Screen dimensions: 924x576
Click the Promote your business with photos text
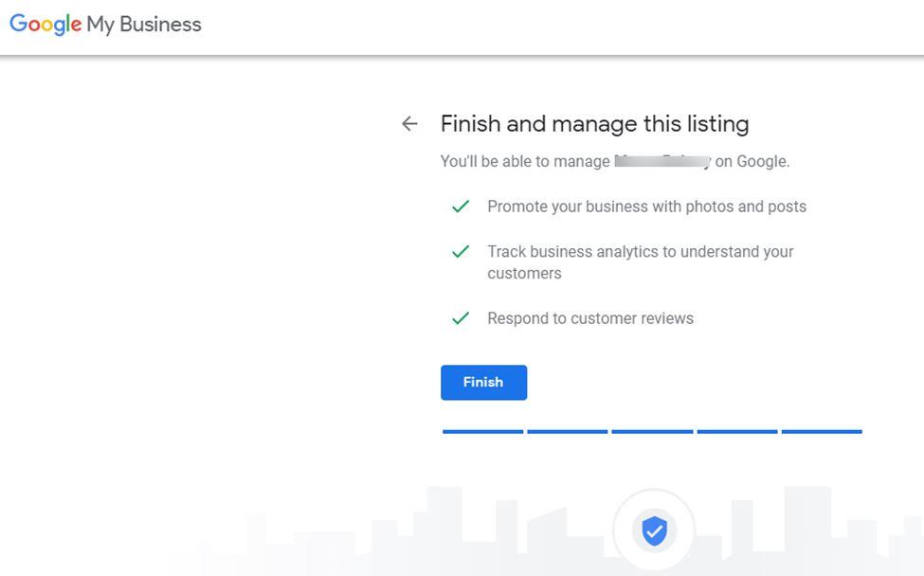click(x=646, y=207)
